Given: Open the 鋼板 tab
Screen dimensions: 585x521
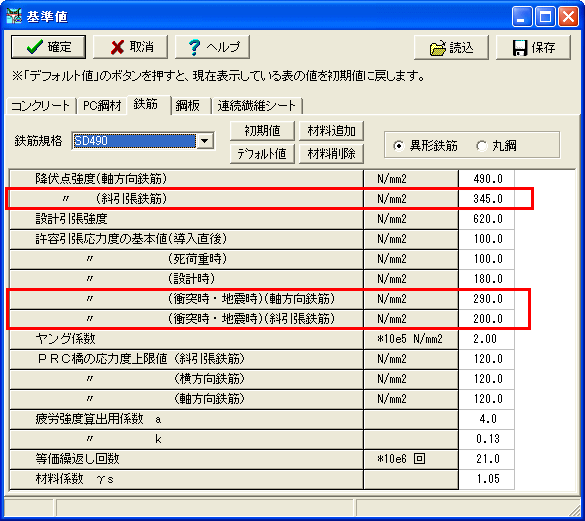Looking at the screenshot, I should pos(188,106).
